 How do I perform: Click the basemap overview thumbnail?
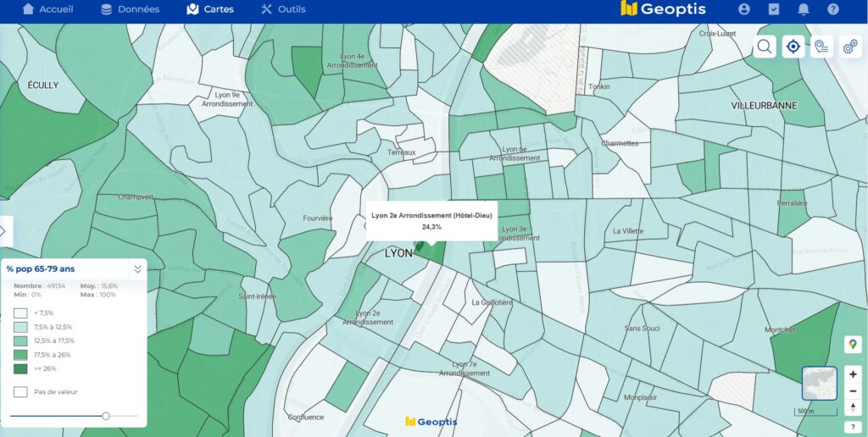tap(820, 383)
